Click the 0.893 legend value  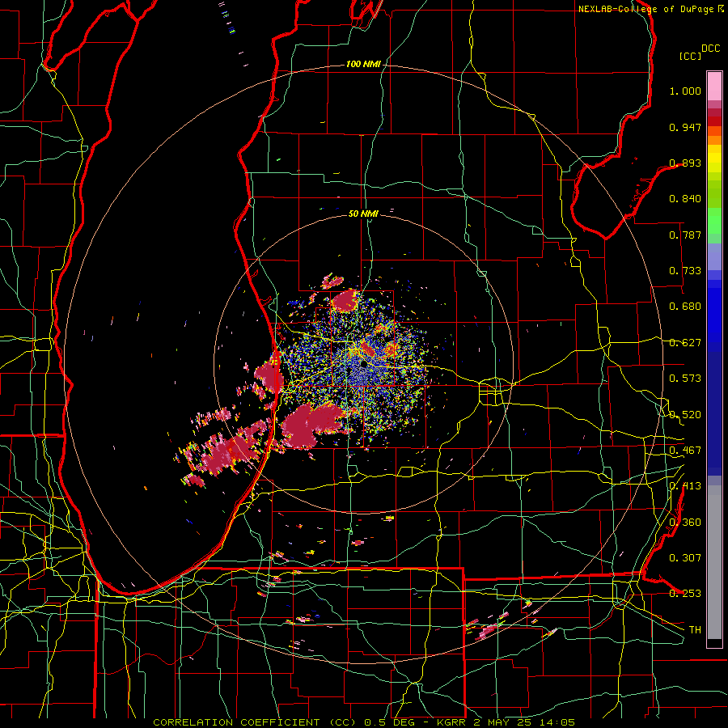pyautogui.click(x=685, y=163)
